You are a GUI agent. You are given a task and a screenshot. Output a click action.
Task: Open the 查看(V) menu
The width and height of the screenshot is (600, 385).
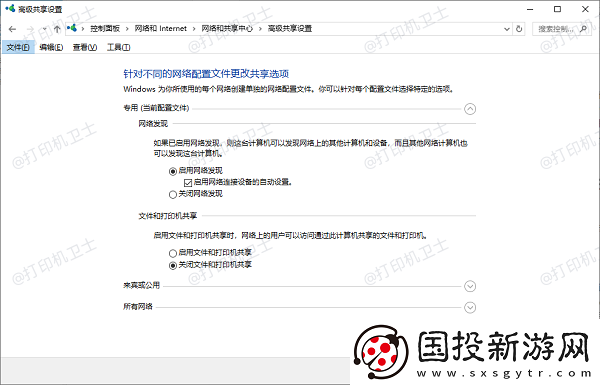(x=85, y=47)
